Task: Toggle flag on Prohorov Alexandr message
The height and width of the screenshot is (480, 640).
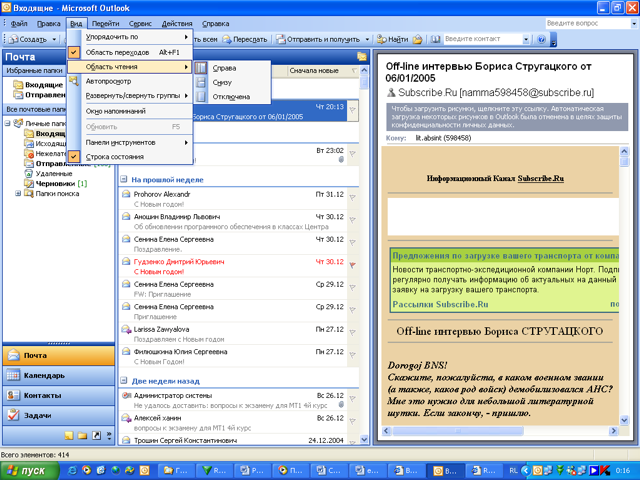Action: coord(353,198)
